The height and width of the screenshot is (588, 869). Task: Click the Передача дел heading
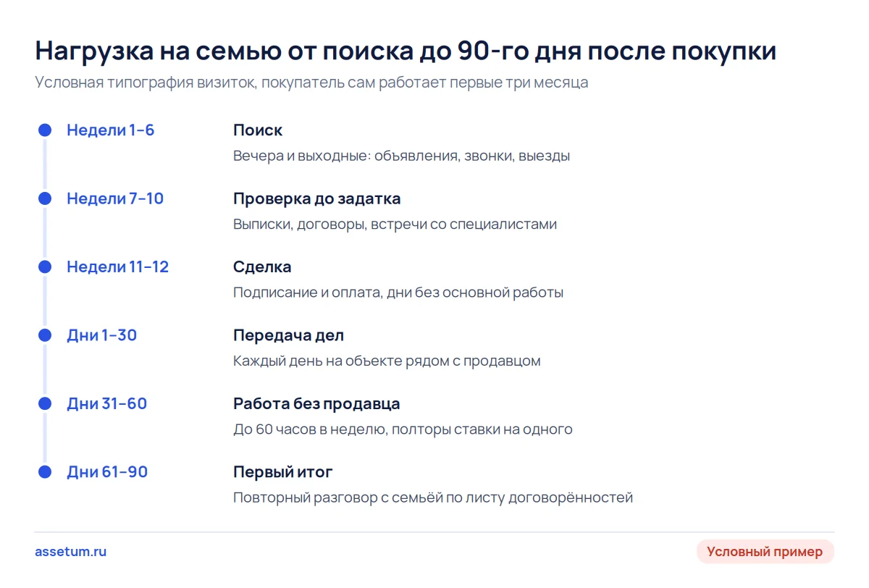click(x=288, y=335)
